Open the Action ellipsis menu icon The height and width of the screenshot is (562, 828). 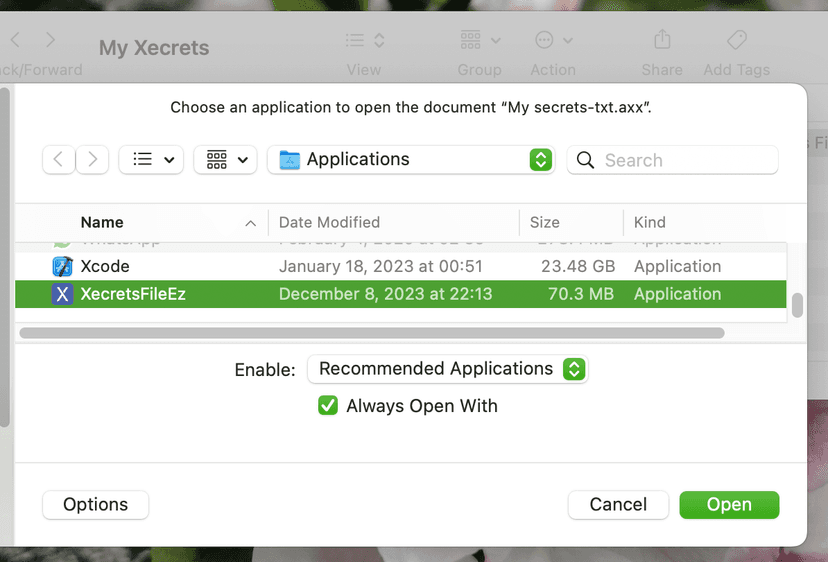pos(552,41)
